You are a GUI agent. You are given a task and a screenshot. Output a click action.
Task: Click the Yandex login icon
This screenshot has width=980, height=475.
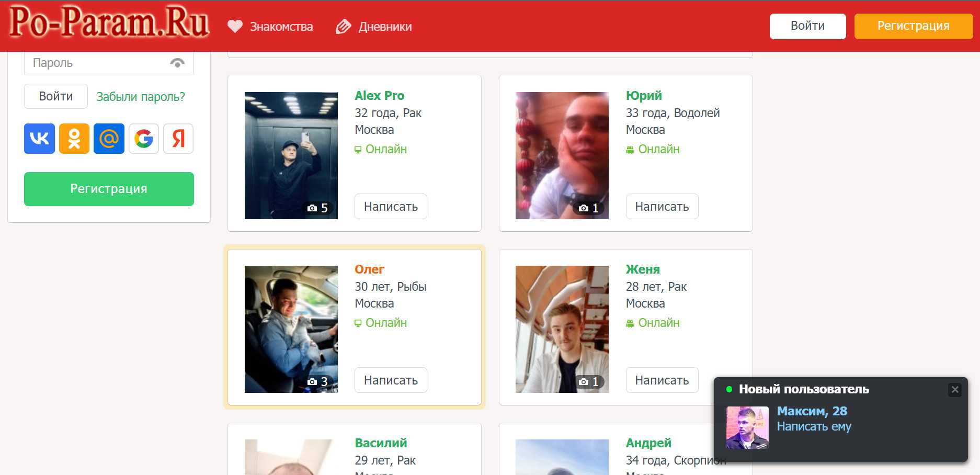click(x=178, y=139)
